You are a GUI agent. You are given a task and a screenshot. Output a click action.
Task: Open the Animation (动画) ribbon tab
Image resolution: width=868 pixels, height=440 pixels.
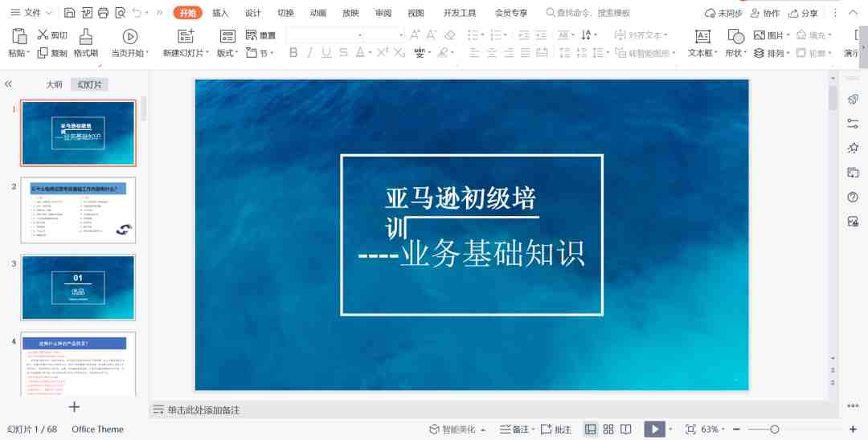(318, 13)
